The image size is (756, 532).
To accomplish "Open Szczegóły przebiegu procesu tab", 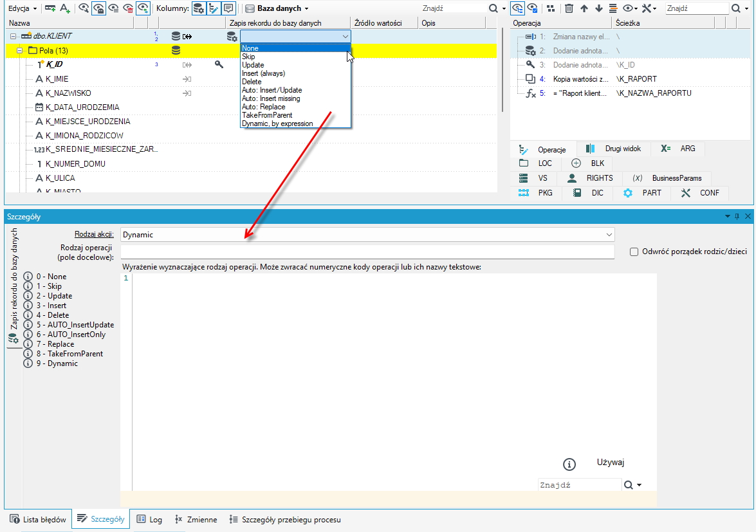I will [x=285, y=520].
